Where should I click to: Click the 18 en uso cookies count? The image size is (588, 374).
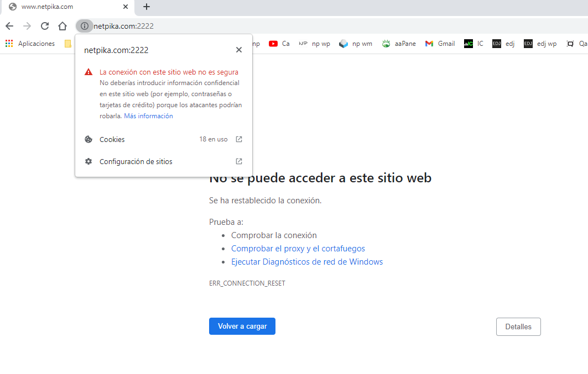coord(214,139)
